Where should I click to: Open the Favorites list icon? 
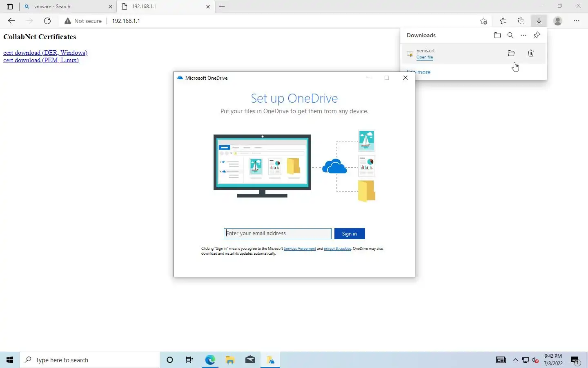(x=503, y=21)
